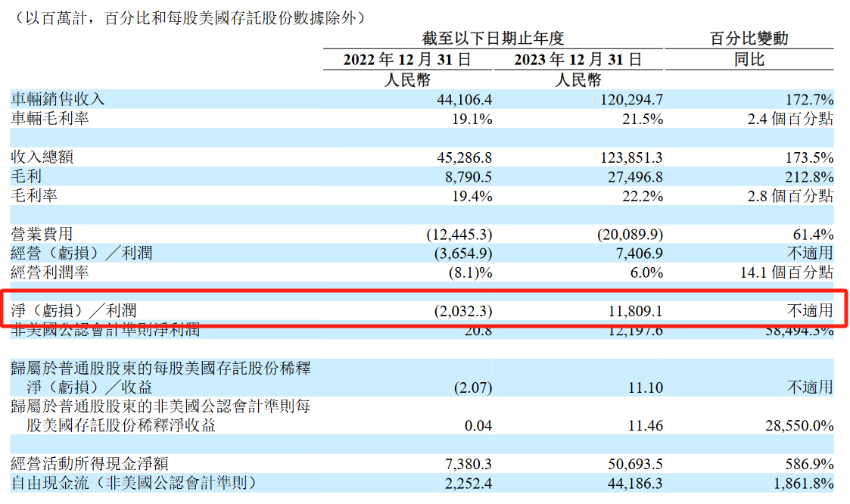Select the 45,286.8 value
The width and height of the screenshot is (850, 504).
(464, 157)
